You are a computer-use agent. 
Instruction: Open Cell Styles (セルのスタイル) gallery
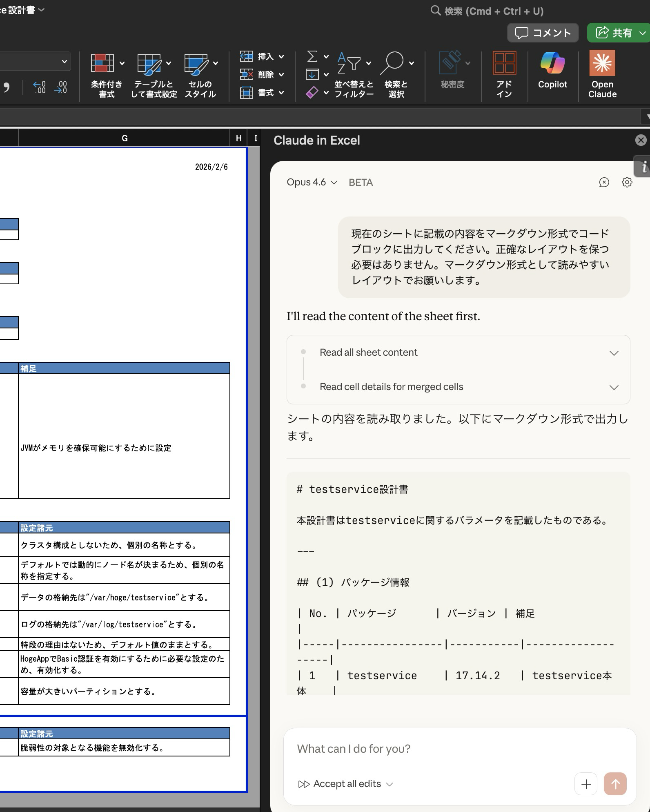click(200, 76)
